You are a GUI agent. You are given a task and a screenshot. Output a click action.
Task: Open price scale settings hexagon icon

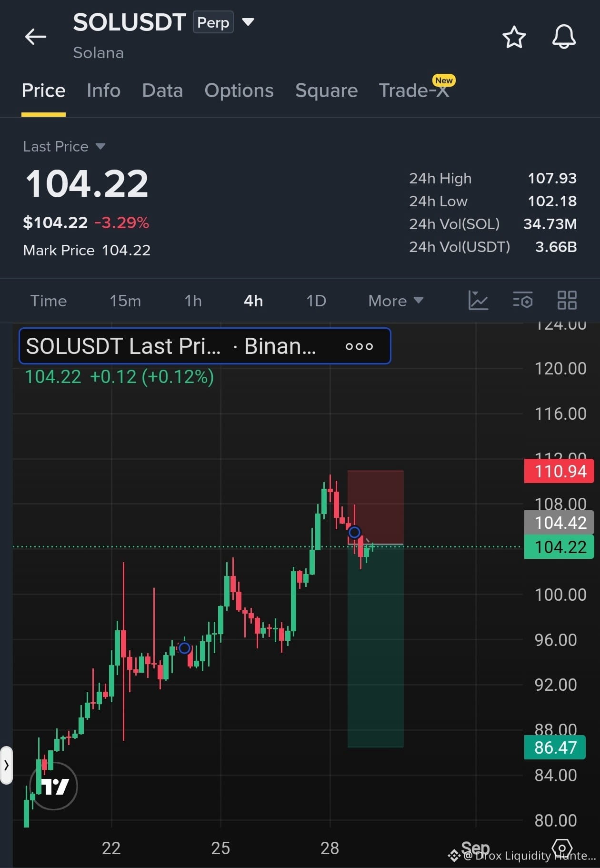click(x=562, y=849)
